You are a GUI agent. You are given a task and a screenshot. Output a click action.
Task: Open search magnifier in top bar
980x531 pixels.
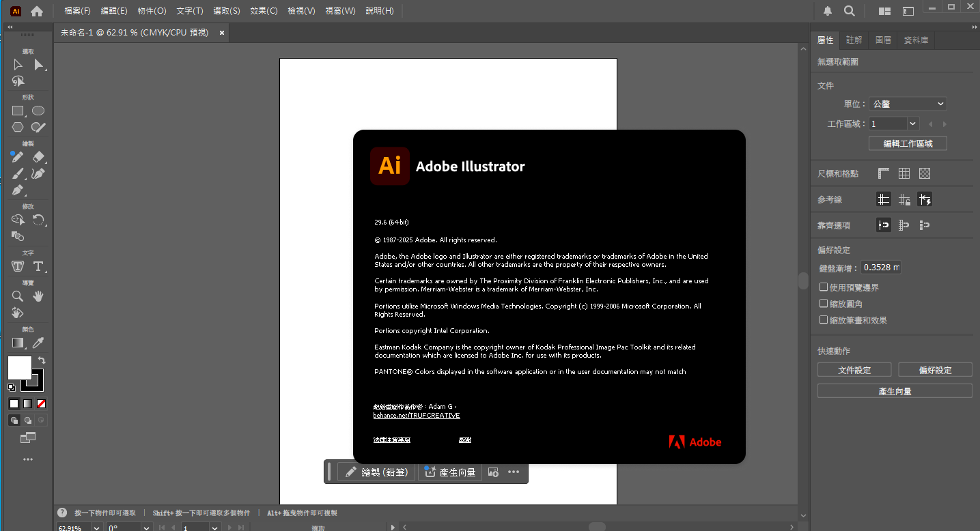(849, 11)
